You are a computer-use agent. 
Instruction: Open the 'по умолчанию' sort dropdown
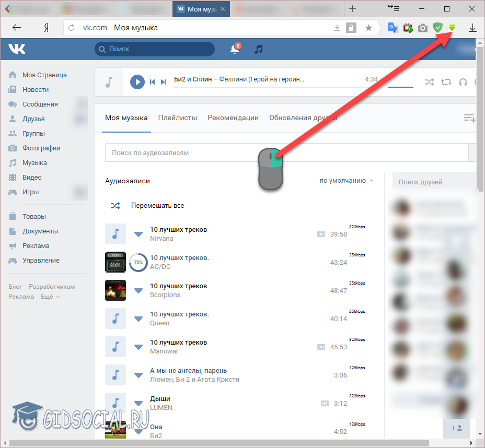tap(347, 181)
